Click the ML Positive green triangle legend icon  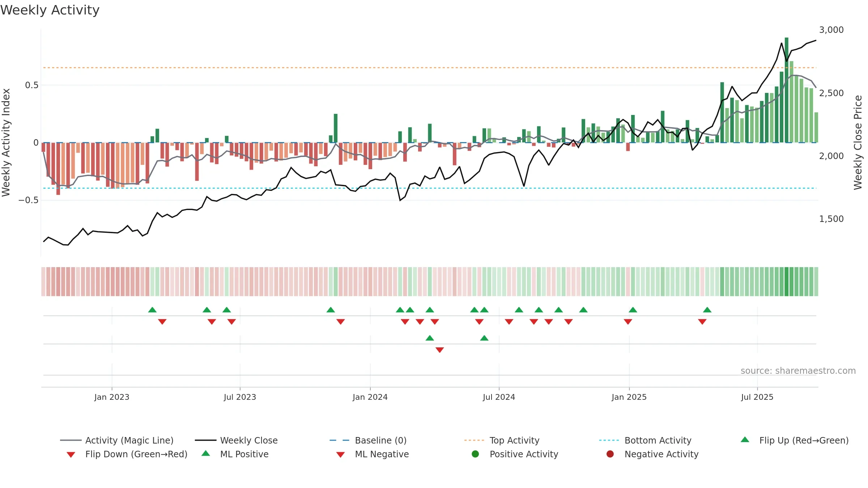point(206,453)
